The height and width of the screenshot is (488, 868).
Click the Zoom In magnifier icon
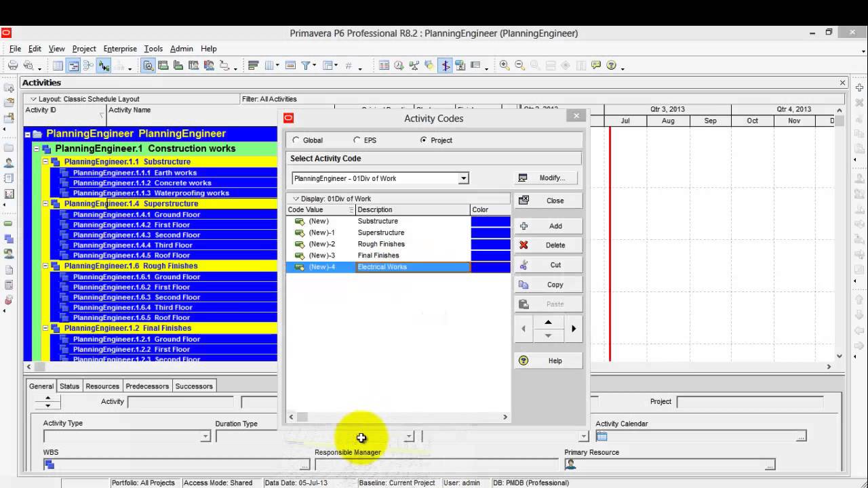pos(505,66)
